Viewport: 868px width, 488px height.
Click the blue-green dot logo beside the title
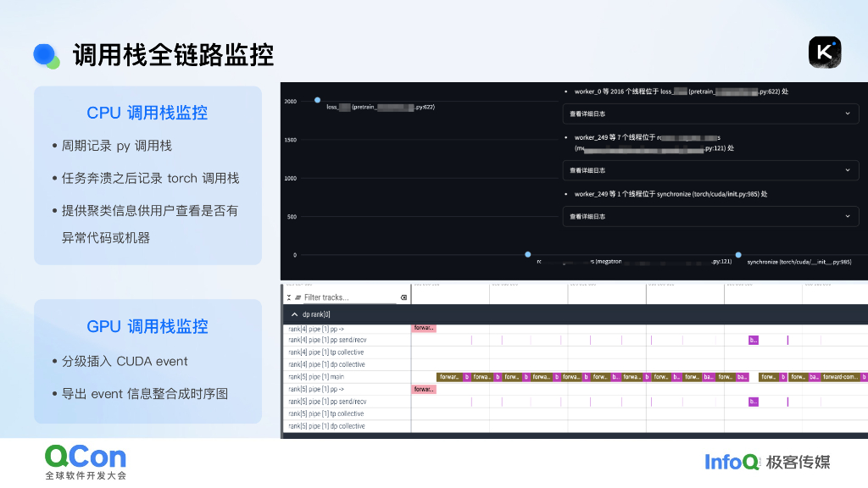tap(44, 53)
